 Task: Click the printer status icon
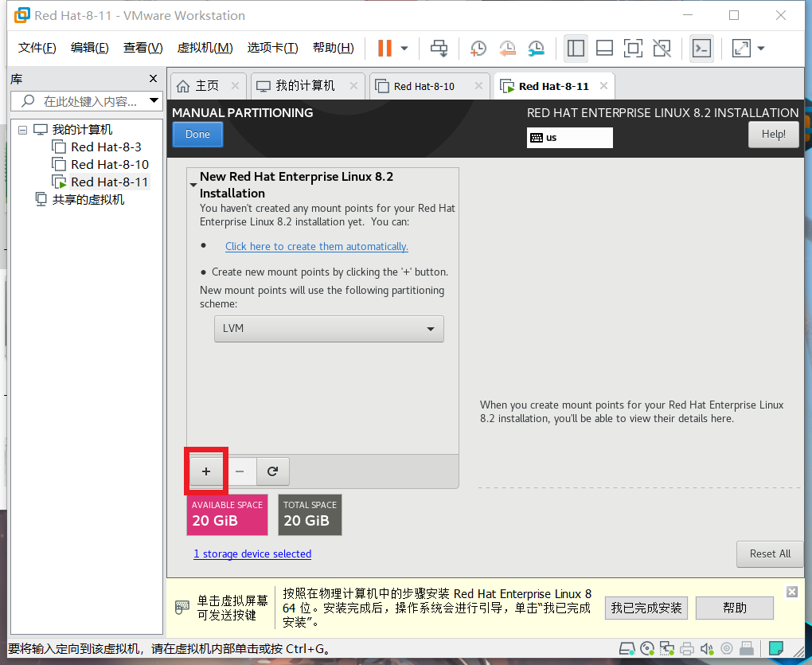tap(687, 648)
